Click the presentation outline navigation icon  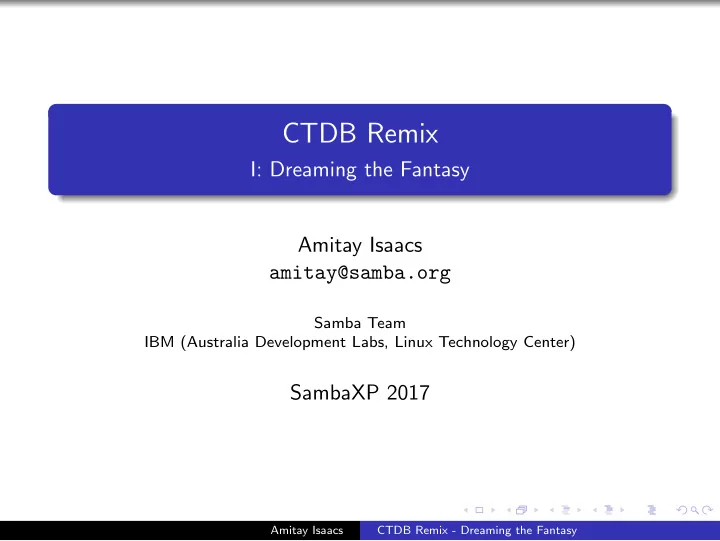(x=652, y=510)
